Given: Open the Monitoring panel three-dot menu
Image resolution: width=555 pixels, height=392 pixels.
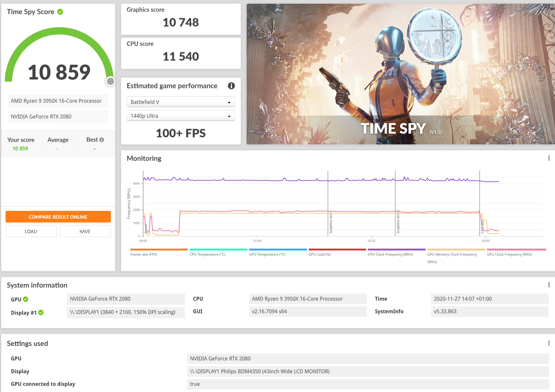Looking at the screenshot, I should click(x=549, y=158).
